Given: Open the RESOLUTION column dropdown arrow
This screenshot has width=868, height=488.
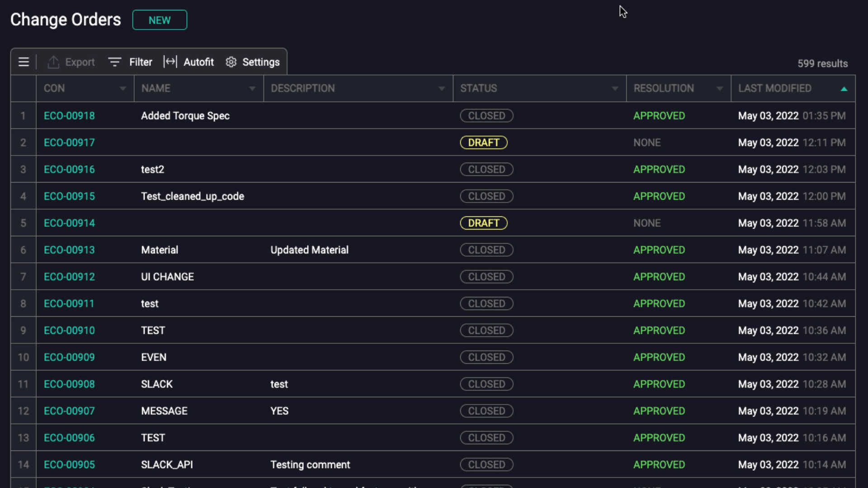Looking at the screenshot, I should click(719, 89).
